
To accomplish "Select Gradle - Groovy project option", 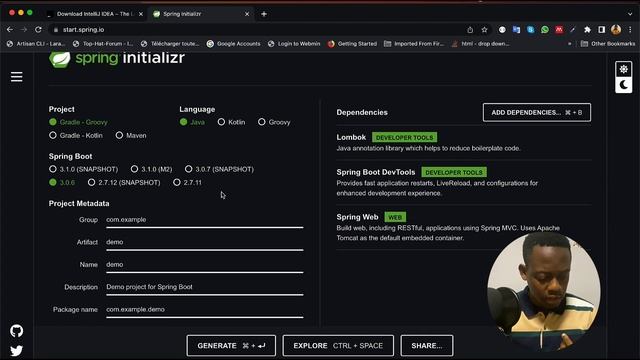I will (78, 122).
